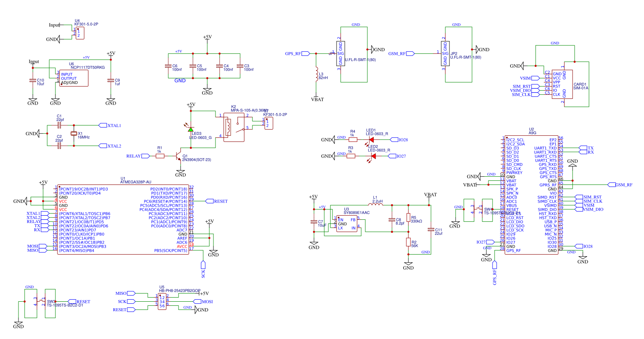
Task: Click capacitor C10 10uf symbol
Action: [x=33, y=80]
